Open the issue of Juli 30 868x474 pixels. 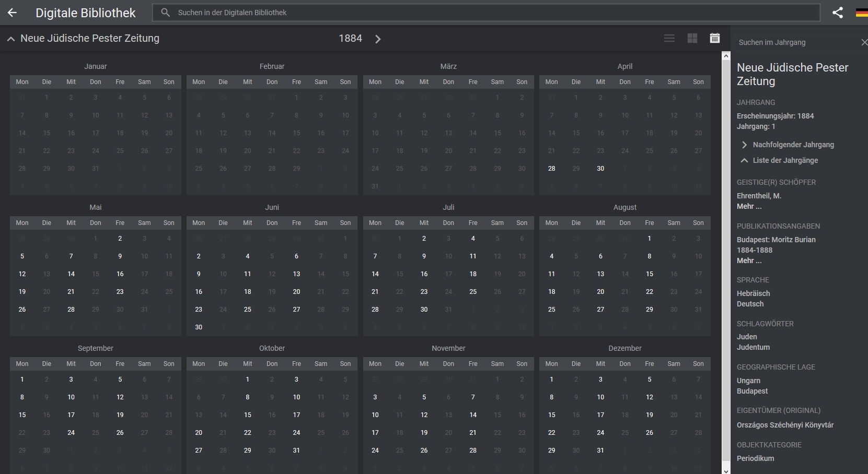(x=424, y=310)
